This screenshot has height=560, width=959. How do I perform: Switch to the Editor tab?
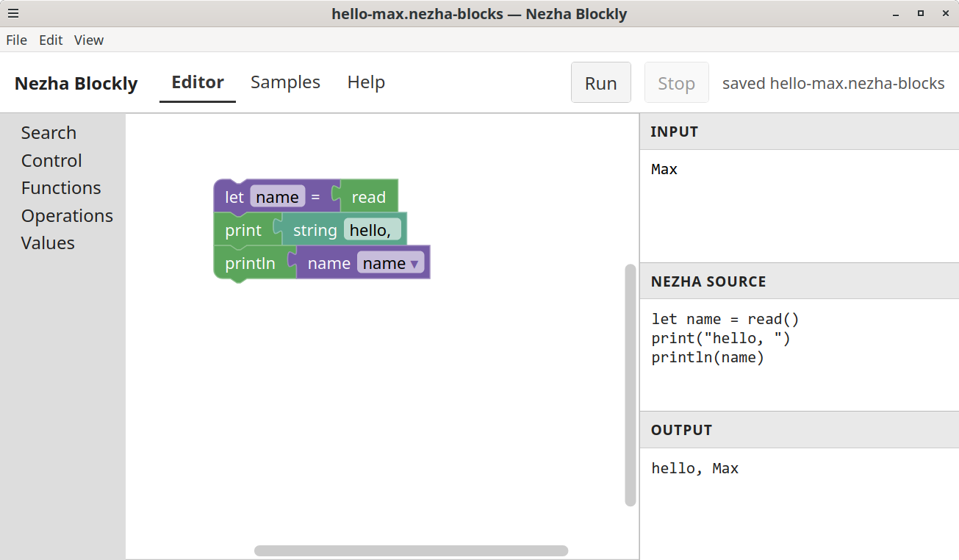[x=198, y=82]
